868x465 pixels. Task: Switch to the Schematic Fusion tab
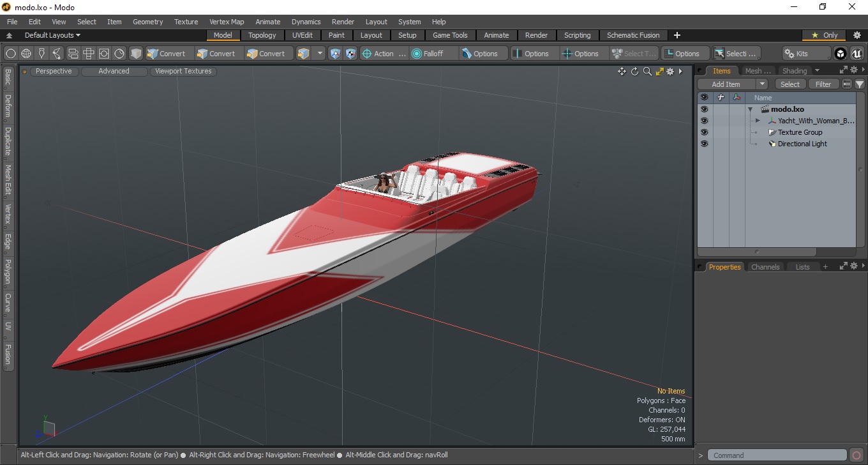633,35
